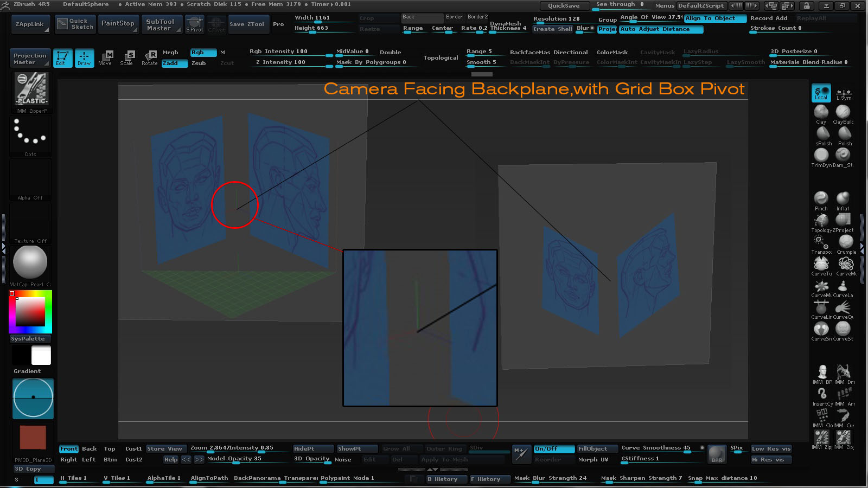
Task: Open the Menus toggle in title bar
Action: click(664, 5)
